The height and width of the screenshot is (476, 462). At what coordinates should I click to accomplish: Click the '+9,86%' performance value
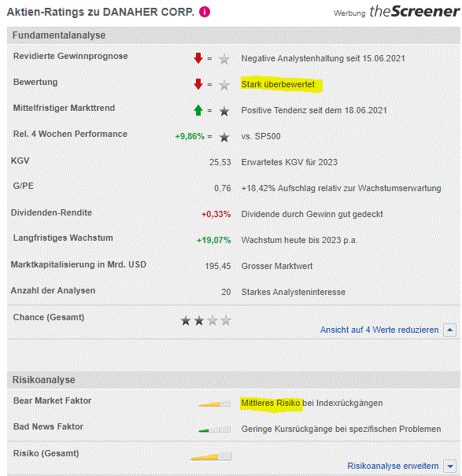click(190, 137)
